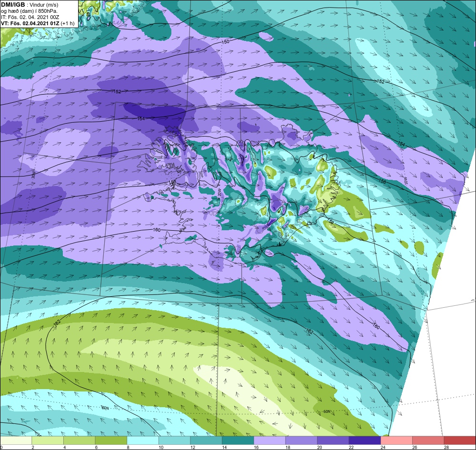Click the 0–2 m/s pale cream legend swatch
This screenshot has width=476, height=450.
[16, 440]
